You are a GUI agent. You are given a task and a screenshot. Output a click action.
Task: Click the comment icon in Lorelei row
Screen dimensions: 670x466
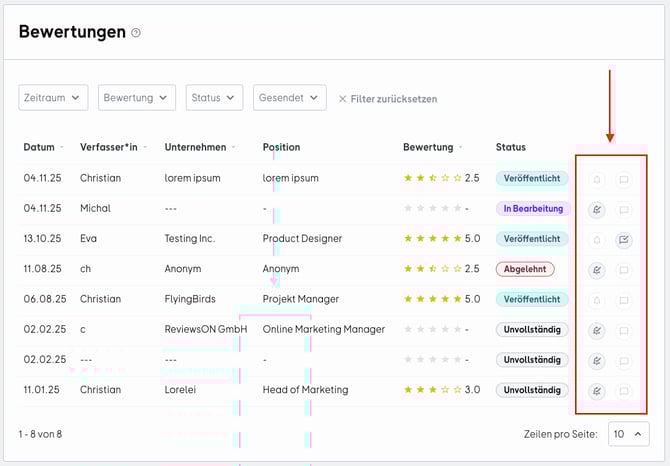point(624,391)
